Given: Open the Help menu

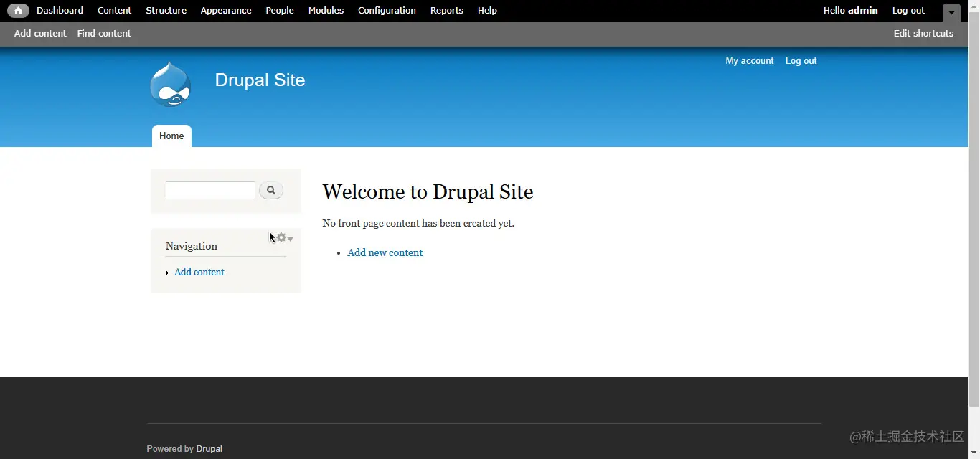Looking at the screenshot, I should (487, 11).
